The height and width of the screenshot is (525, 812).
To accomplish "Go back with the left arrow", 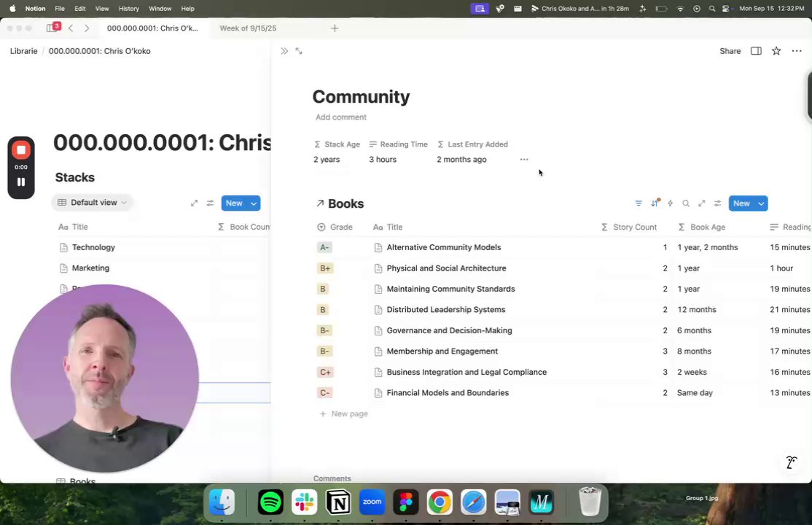I will pos(71,28).
